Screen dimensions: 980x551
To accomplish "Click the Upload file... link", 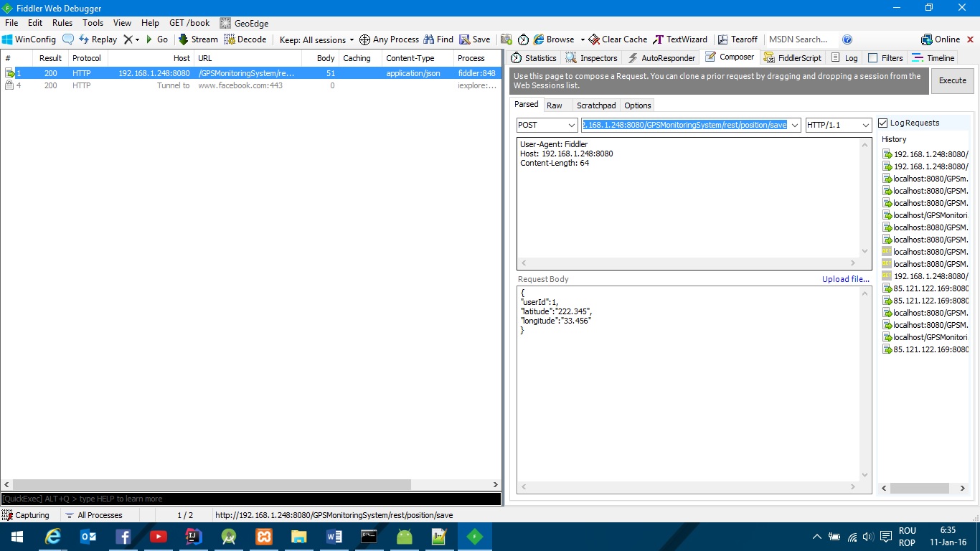I will coord(846,279).
